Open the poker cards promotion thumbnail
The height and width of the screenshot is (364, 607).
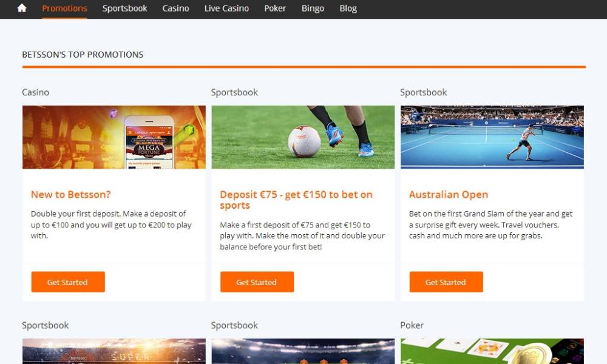point(492,351)
